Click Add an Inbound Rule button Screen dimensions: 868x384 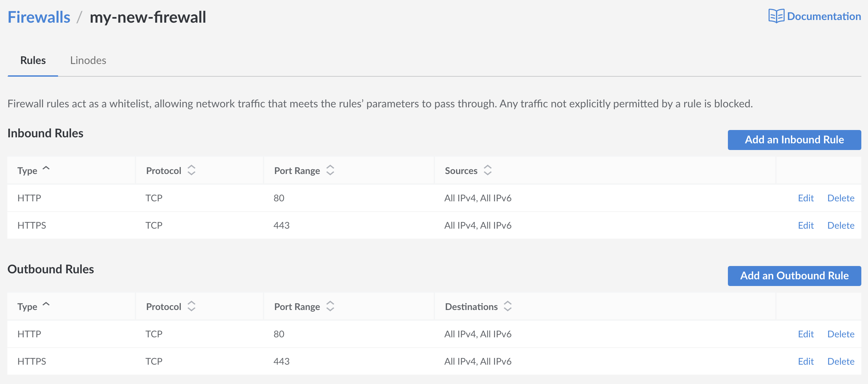point(794,140)
